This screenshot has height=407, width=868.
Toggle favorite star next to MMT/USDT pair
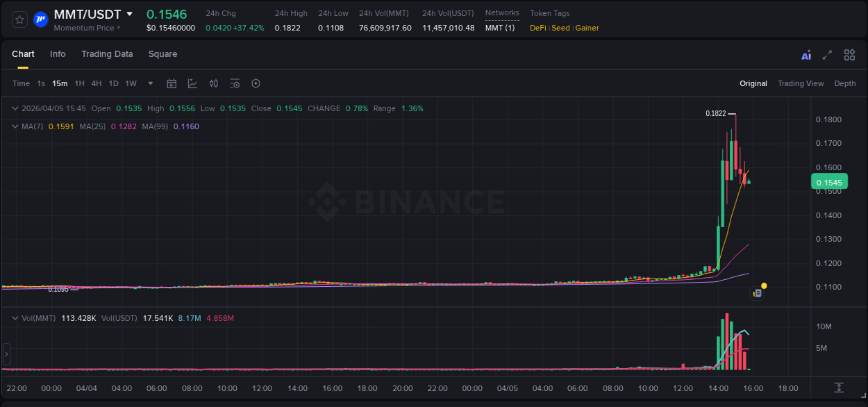[19, 19]
